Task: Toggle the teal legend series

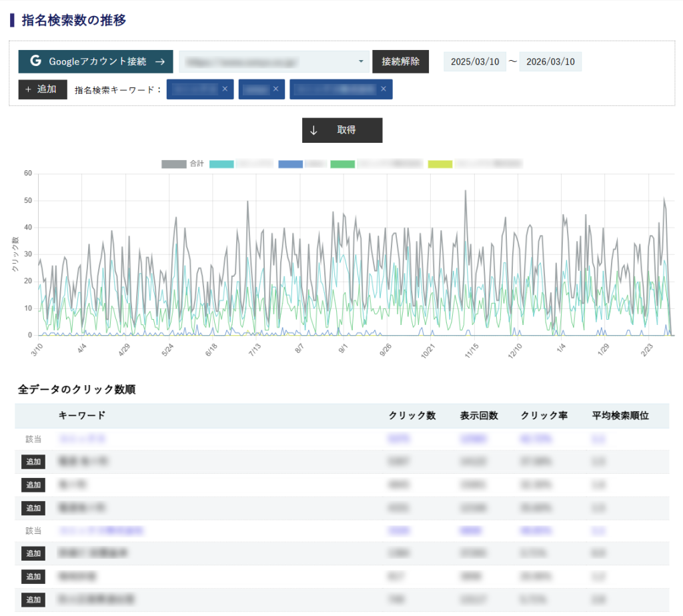Action: click(221, 164)
